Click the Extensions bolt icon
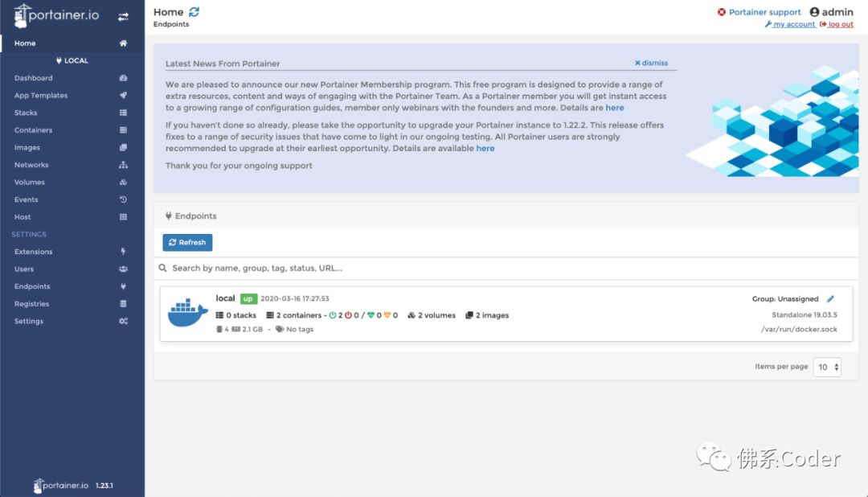 coord(123,252)
